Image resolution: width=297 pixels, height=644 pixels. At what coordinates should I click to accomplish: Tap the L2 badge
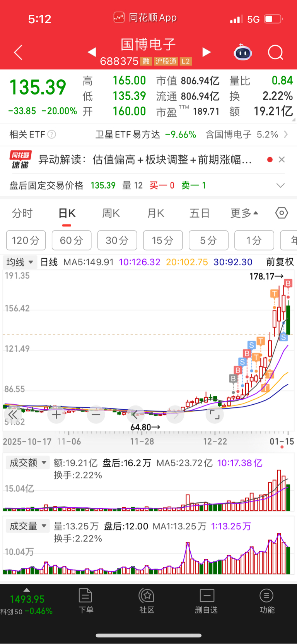tap(186, 61)
